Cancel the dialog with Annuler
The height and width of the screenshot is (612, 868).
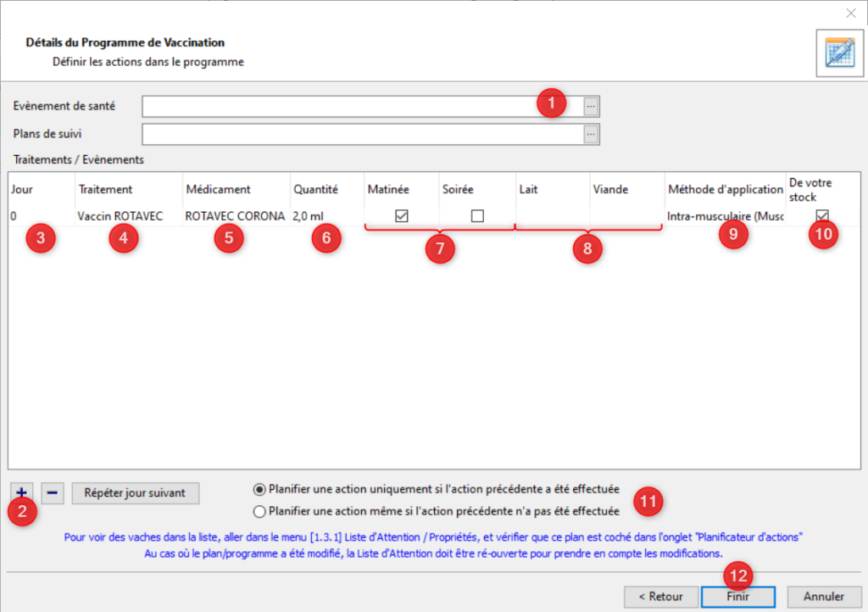tap(823, 596)
